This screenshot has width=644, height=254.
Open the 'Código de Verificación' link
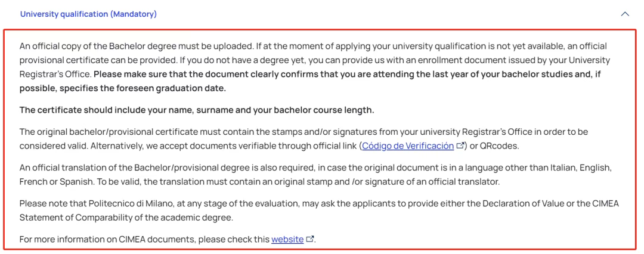point(407,146)
